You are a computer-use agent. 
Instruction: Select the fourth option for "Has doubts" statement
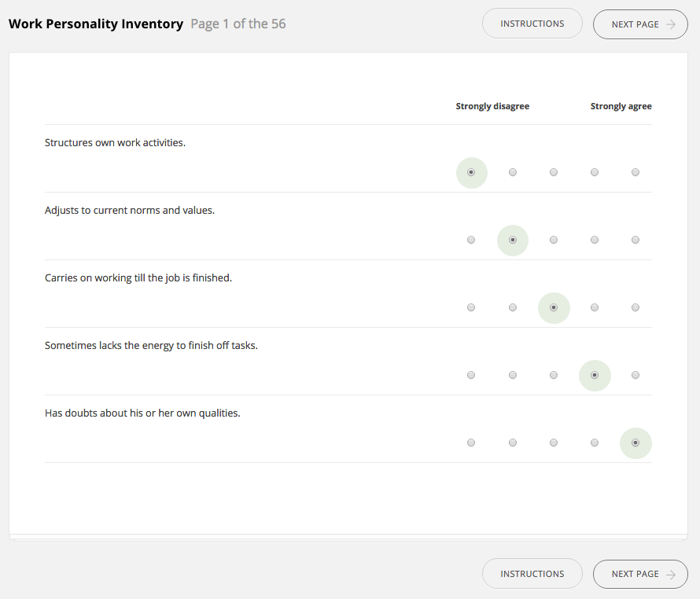[595, 443]
